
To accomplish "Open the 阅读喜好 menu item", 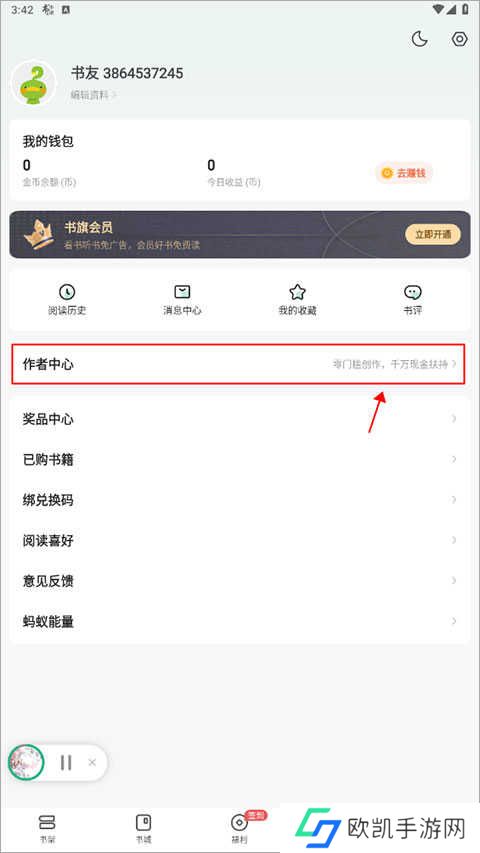I will 239,540.
